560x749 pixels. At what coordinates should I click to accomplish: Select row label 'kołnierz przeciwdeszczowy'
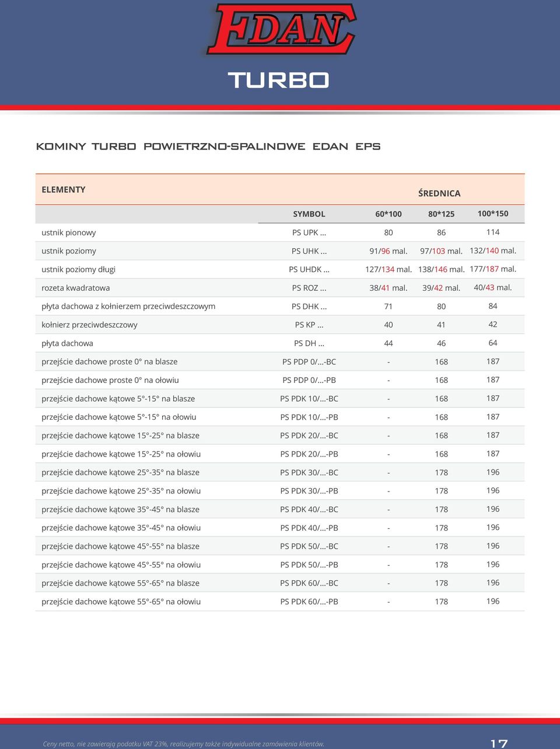click(x=89, y=325)
